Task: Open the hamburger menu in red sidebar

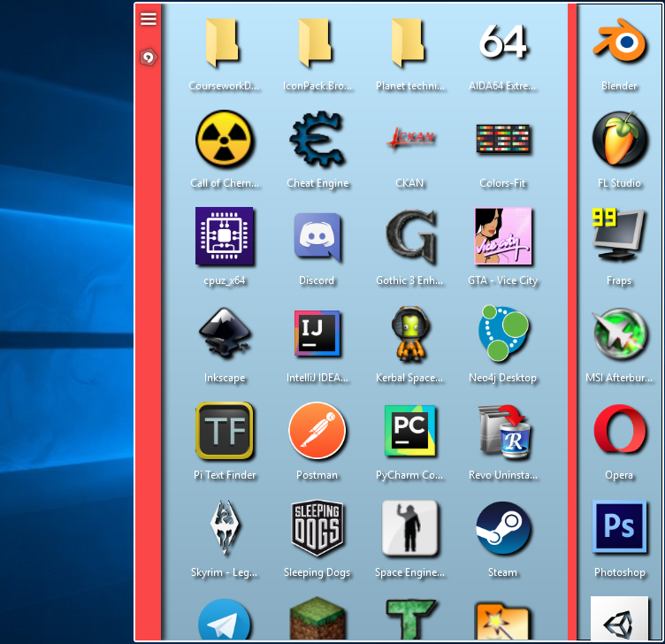Action: (149, 19)
